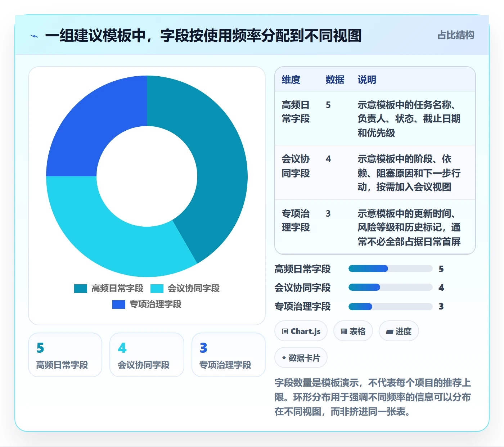The height and width of the screenshot is (447, 504).
Task: Click the 专项治理字段 progress row label
Action: (x=302, y=307)
